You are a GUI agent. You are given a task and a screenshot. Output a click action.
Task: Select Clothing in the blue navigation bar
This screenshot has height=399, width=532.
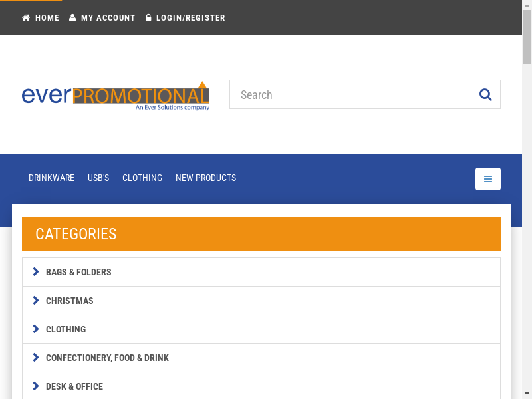[x=142, y=178]
